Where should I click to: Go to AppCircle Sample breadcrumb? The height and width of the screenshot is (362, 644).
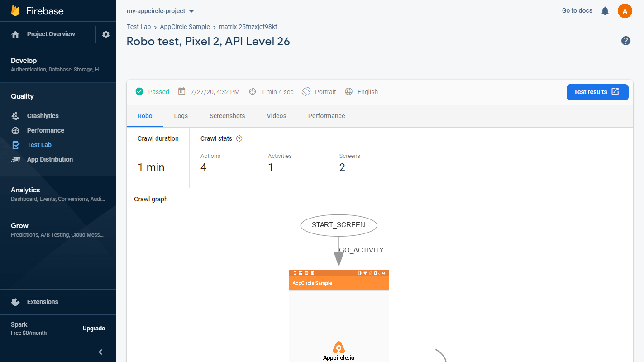(185, 27)
